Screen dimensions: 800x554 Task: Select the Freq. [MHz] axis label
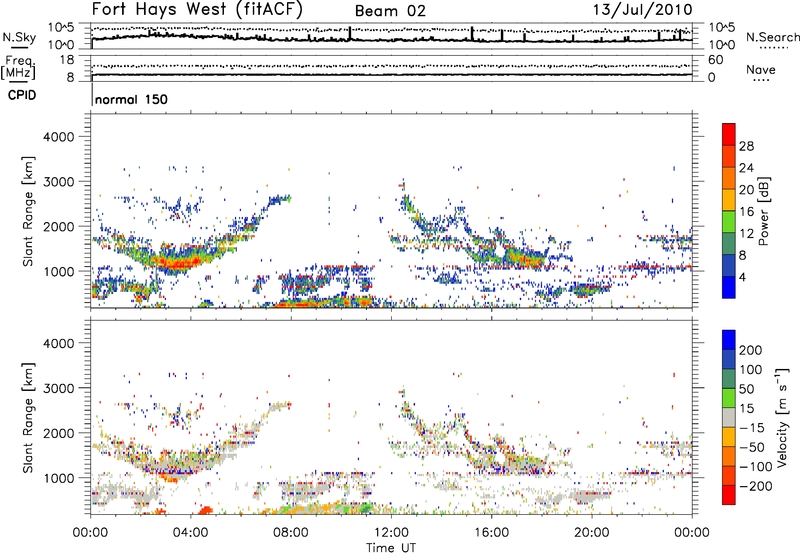18,67
